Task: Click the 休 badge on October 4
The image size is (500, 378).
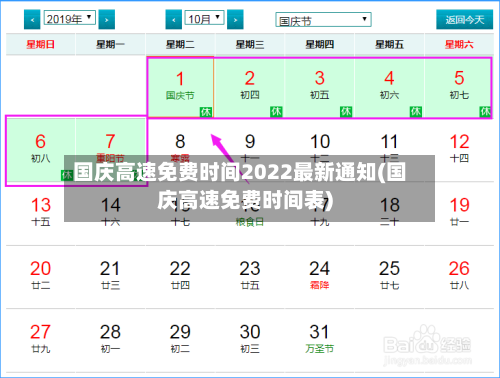Action: pos(416,112)
